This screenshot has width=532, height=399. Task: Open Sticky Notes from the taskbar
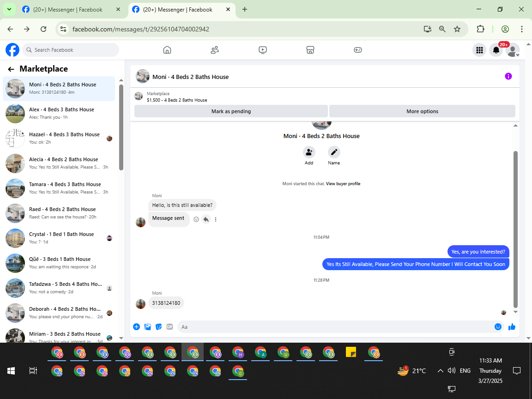pos(351,352)
